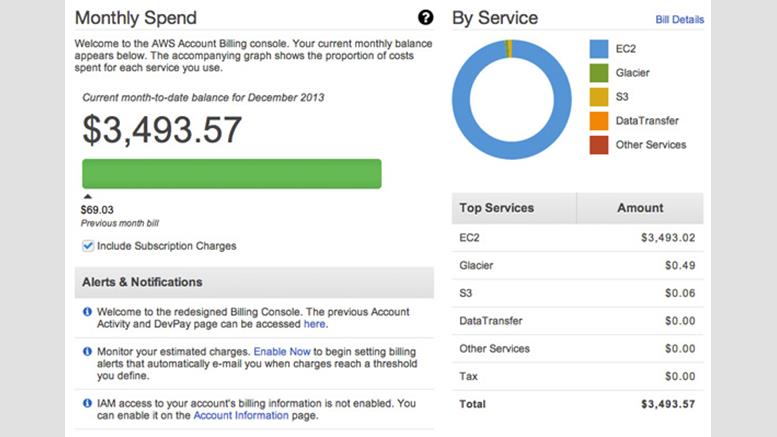777x437 pixels.
Task: Click the Glacier legend label
Action: pos(632,73)
